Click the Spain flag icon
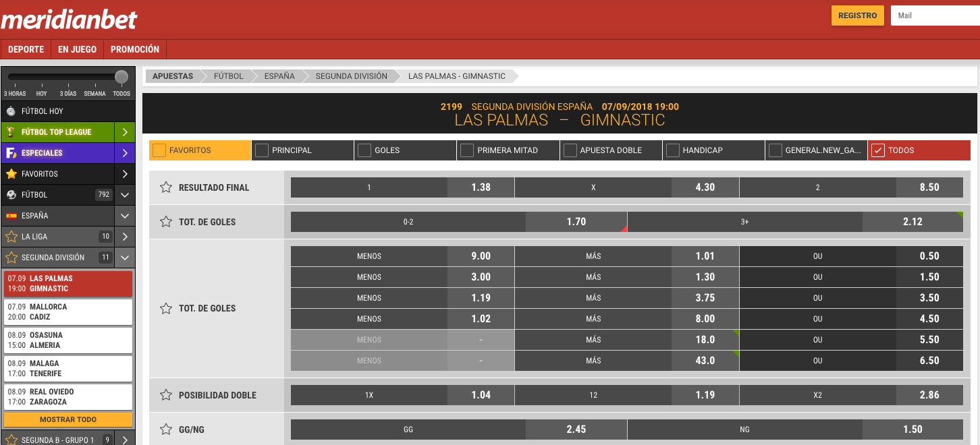This screenshot has width=980, height=445. tap(11, 216)
